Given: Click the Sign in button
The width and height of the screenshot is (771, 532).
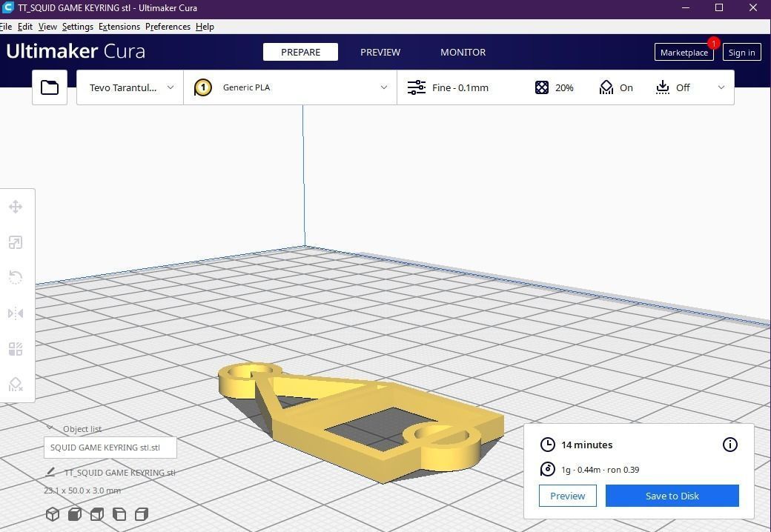Looking at the screenshot, I should tap(741, 52).
